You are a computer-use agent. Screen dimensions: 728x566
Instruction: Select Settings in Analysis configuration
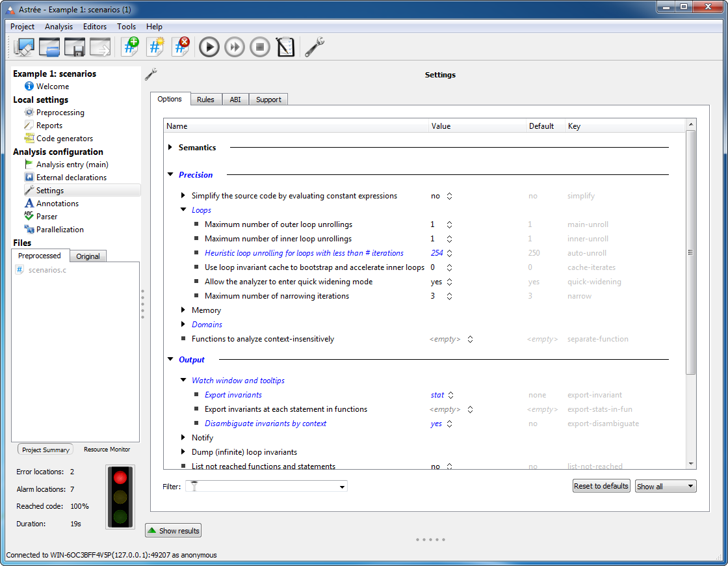coord(49,191)
